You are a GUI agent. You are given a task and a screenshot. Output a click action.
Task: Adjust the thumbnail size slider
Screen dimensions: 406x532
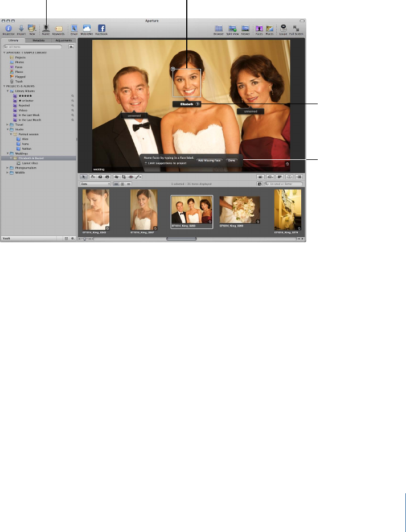tap(85, 239)
